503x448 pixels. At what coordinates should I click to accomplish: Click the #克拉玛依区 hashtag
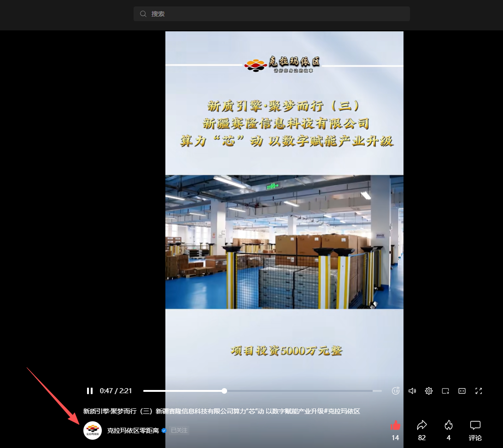click(x=342, y=411)
